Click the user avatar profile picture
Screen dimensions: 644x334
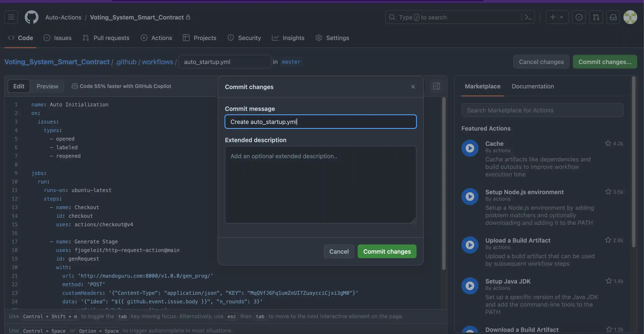[x=630, y=17]
